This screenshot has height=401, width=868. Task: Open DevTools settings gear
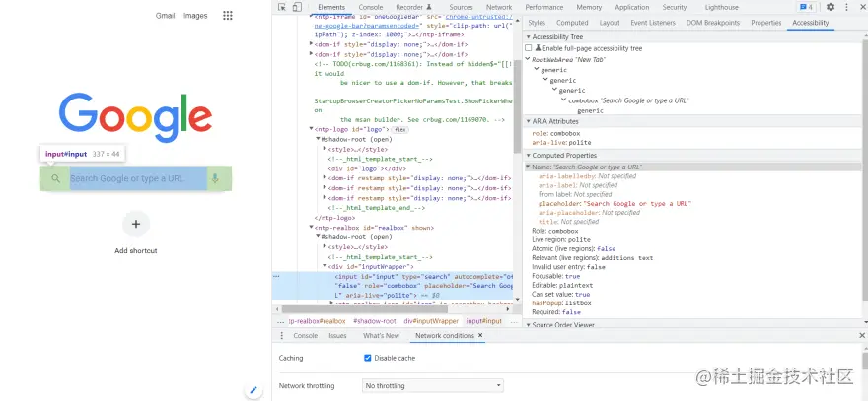(x=830, y=7)
